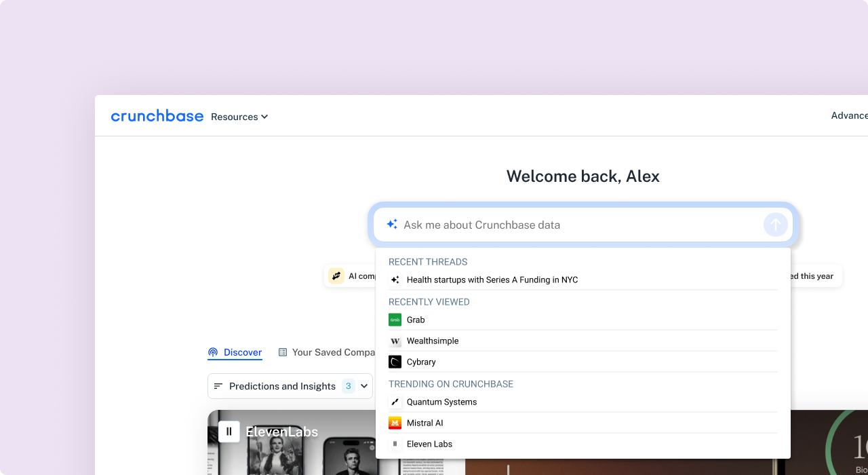The height and width of the screenshot is (475, 868).
Task: Click the Advanced link in the header
Action: 849,115
